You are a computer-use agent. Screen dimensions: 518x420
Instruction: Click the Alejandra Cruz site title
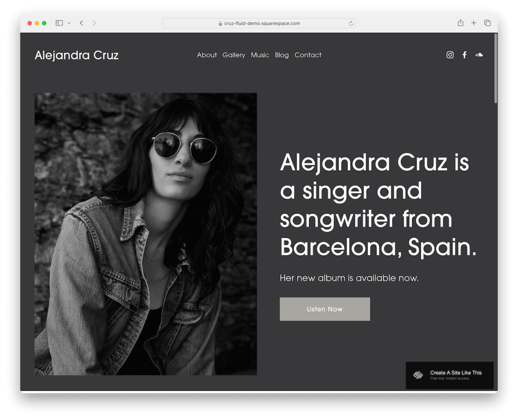coord(77,55)
